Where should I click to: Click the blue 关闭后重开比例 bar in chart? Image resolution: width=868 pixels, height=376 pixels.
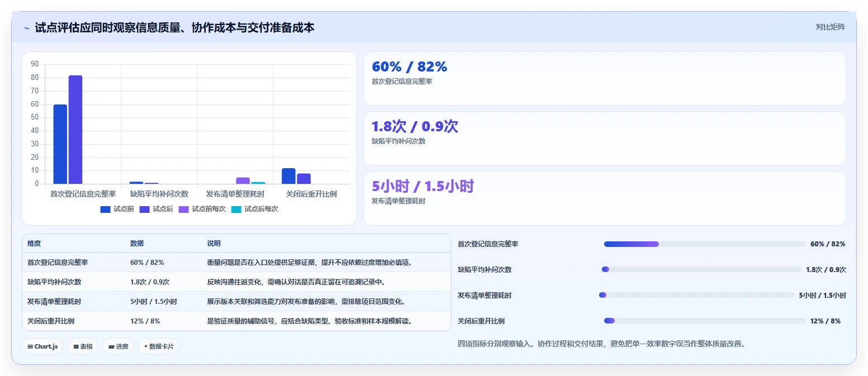coord(289,176)
